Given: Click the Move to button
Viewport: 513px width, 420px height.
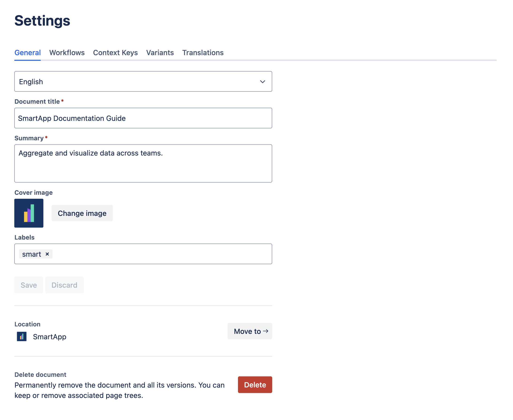Looking at the screenshot, I should [250, 331].
